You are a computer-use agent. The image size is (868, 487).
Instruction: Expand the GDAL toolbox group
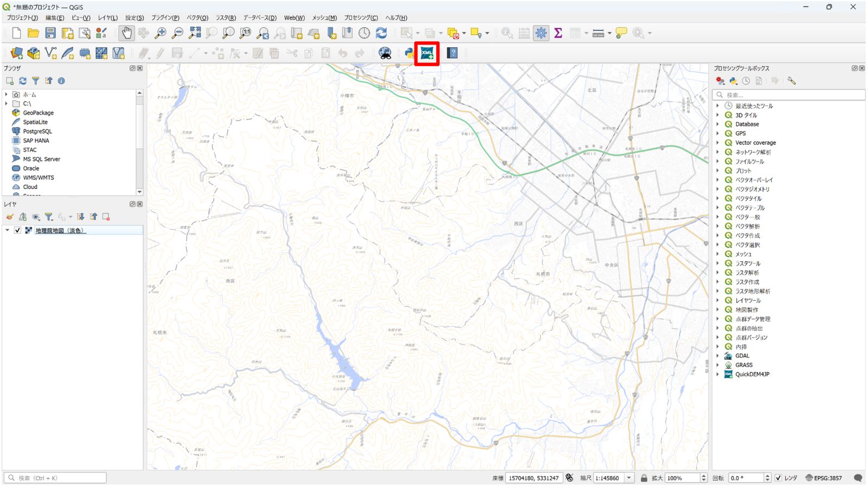[717, 356]
